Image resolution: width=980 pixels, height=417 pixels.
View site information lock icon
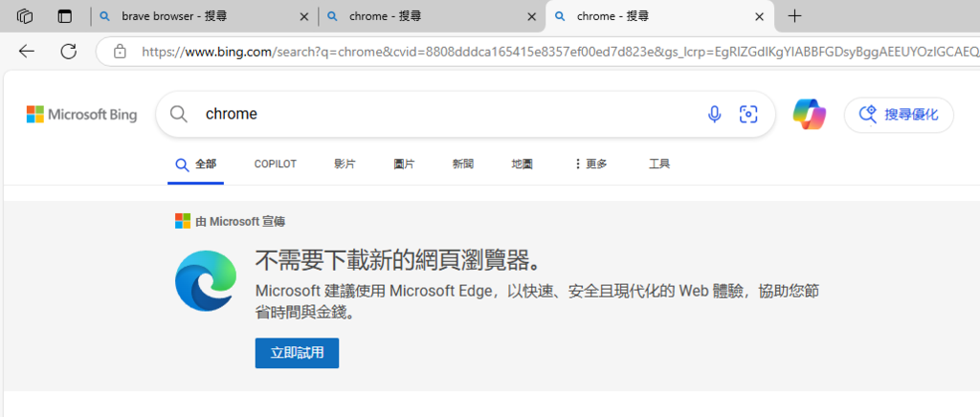120,52
